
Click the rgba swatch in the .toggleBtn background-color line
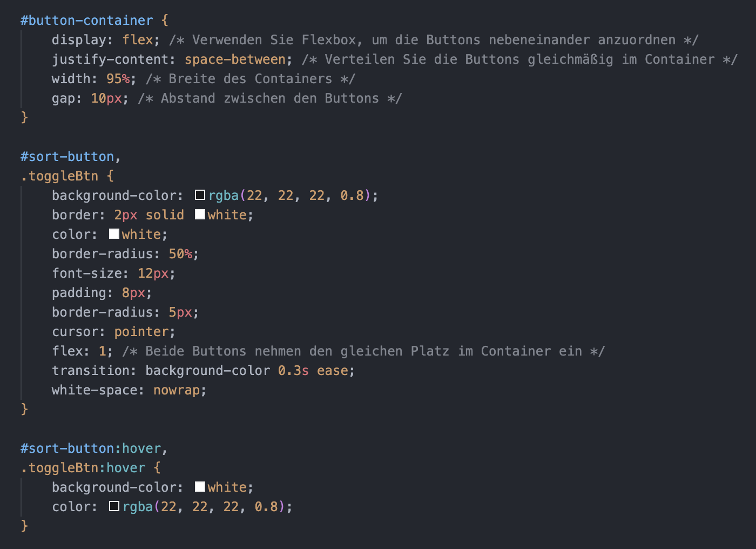click(200, 195)
